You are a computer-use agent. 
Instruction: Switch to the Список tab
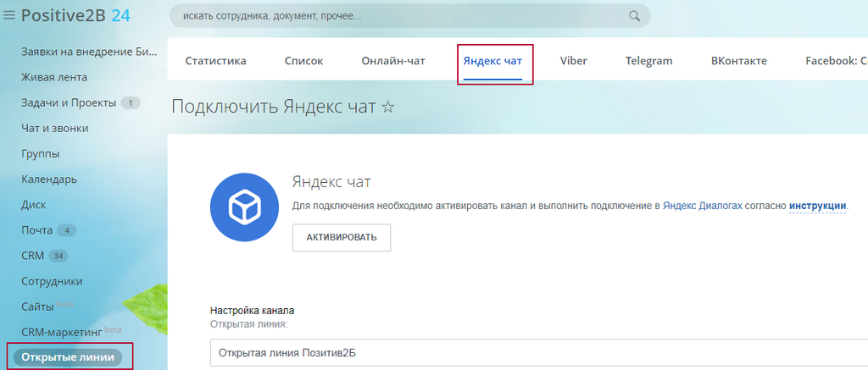pos(304,61)
